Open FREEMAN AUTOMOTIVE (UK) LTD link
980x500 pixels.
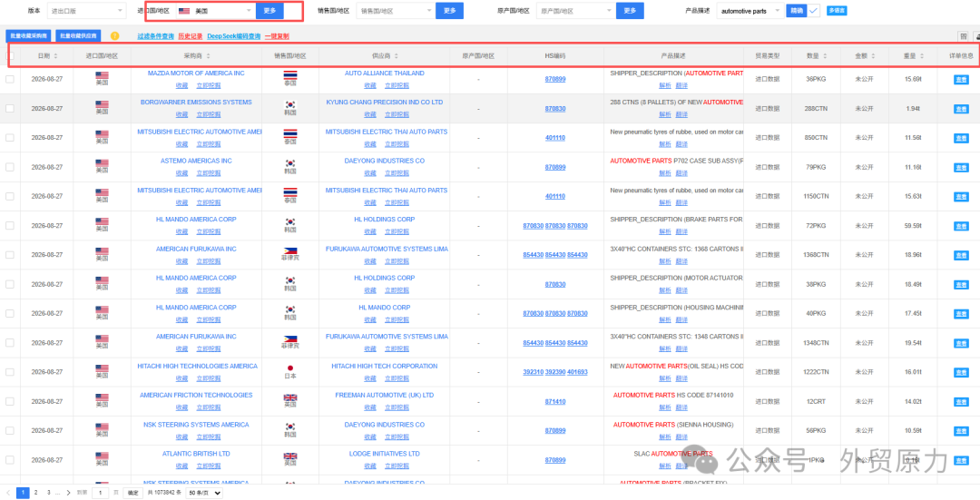(x=385, y=395)
